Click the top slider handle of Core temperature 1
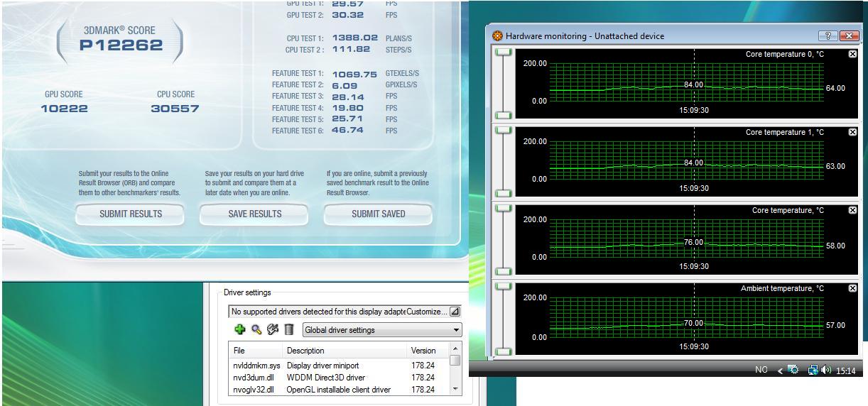868x406 pixels. pyautogui.click(x=503, y=130)
